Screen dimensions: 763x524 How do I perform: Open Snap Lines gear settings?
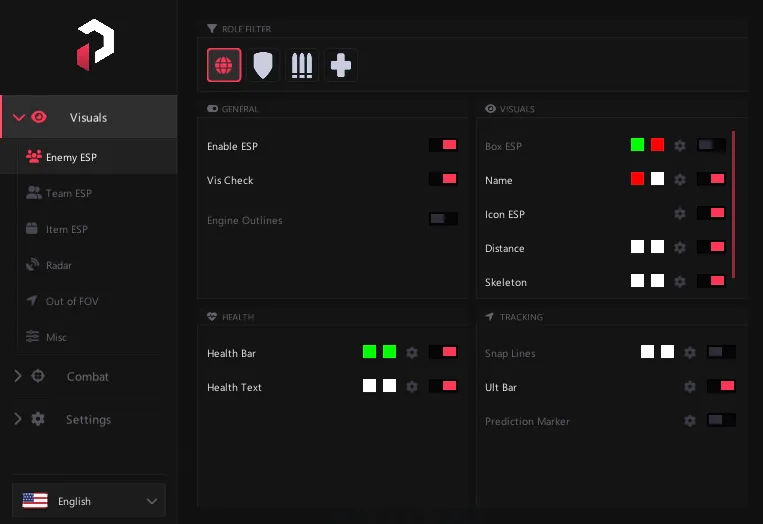tap(690, 353)
